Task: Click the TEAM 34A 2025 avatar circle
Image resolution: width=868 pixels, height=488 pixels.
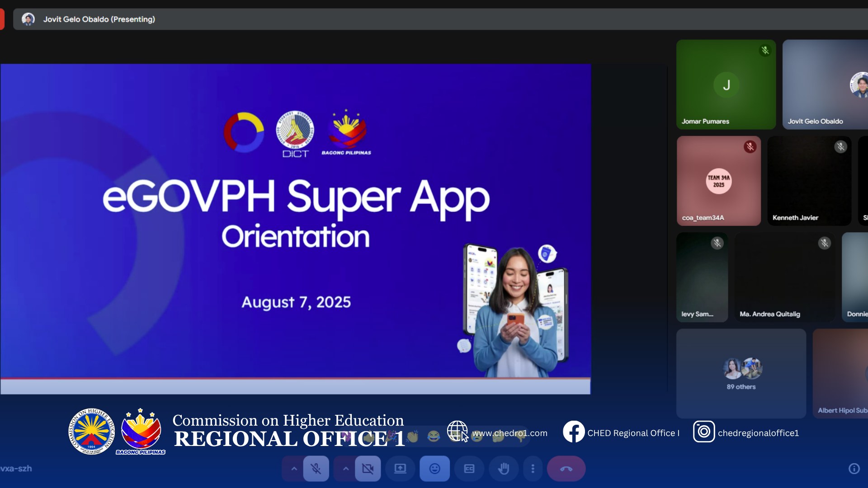Action: [x=719, y=181]
